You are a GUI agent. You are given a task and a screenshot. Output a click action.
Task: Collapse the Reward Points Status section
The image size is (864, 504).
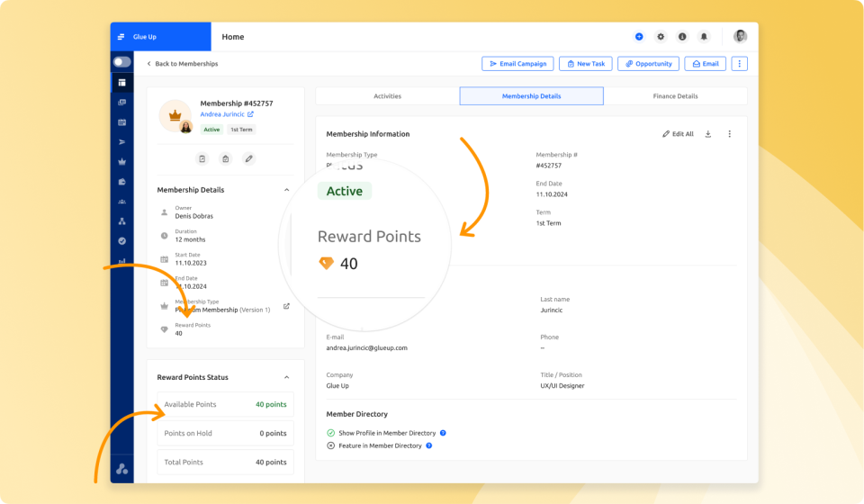286,377
